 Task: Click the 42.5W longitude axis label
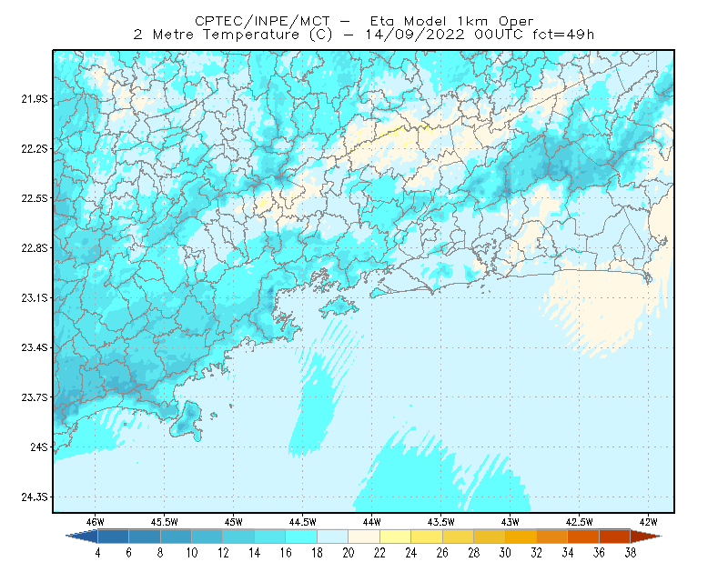point(579,522)
